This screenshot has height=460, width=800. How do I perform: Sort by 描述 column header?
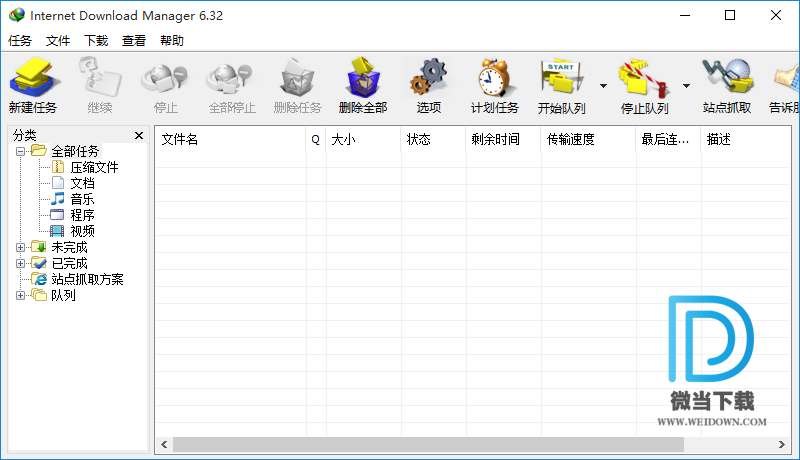tap(746, 139)
